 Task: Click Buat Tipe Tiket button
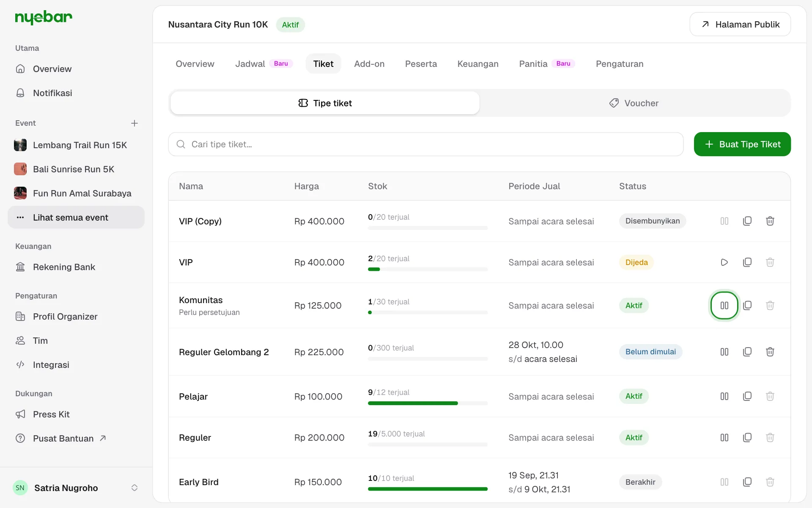pyautogui.click(x=742, y=144)
